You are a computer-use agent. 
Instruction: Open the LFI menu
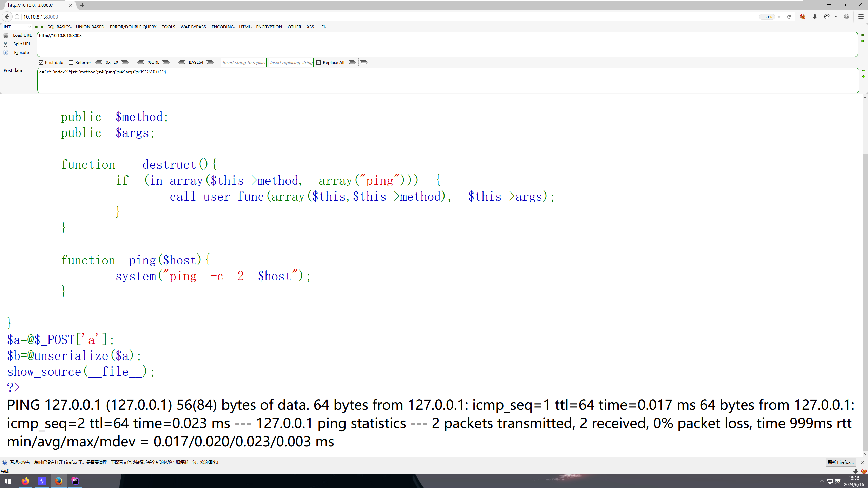coord(323,27)
